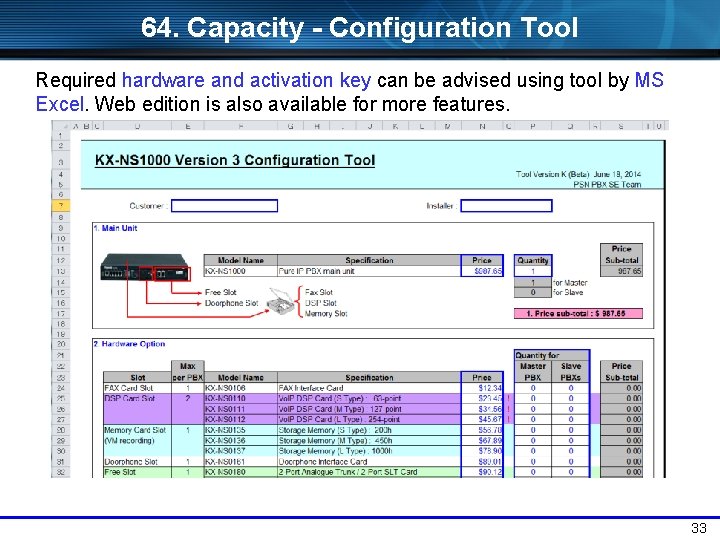Click the 'for Master' quantity cell
This screenshot has height=540, width=720.
[x=533, y=282]
